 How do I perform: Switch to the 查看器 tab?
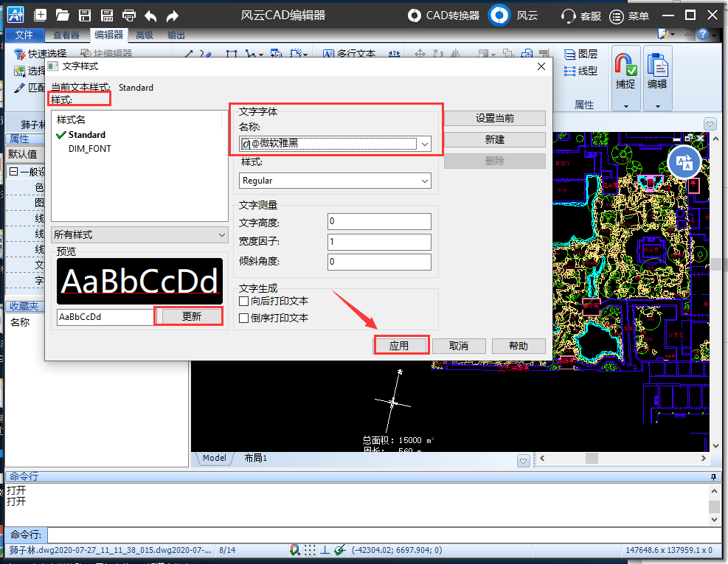pos(66,35)
